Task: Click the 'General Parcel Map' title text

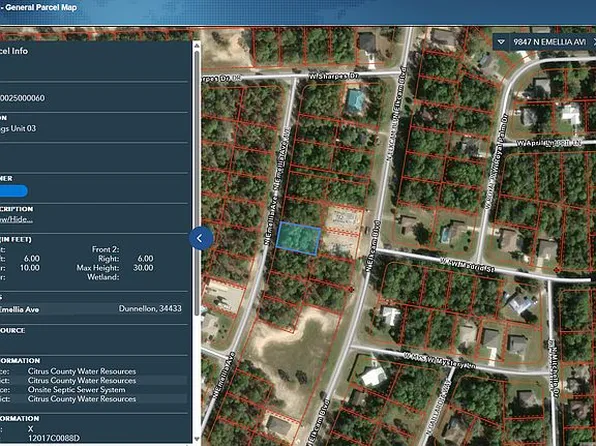Action: tap(41, 7)
